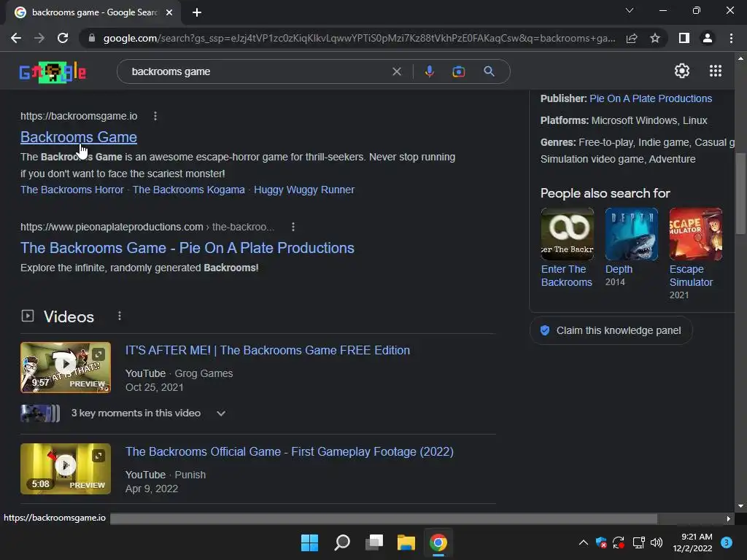Open the Depth 2014 link
The image size is (747, 560).
(619, 270)
